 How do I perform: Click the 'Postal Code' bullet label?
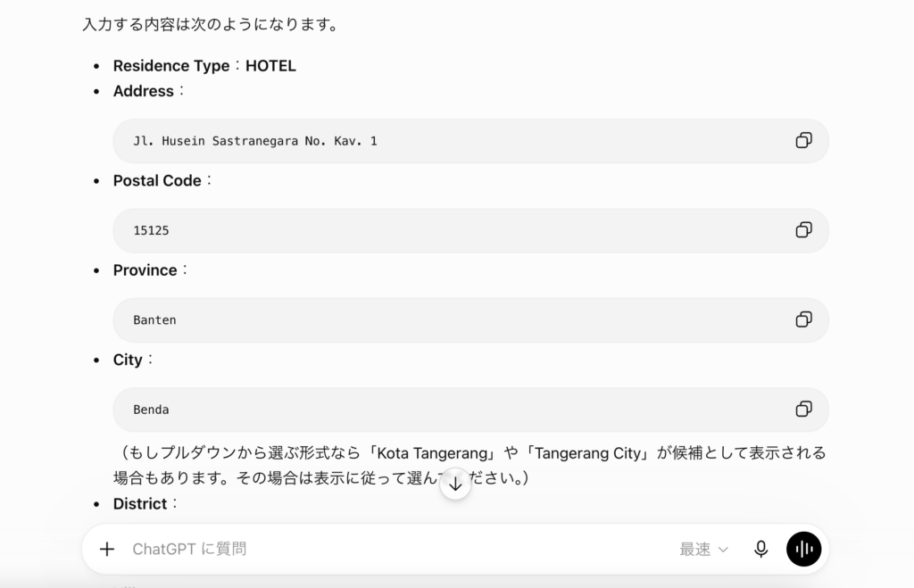click(x=157, y=180)
